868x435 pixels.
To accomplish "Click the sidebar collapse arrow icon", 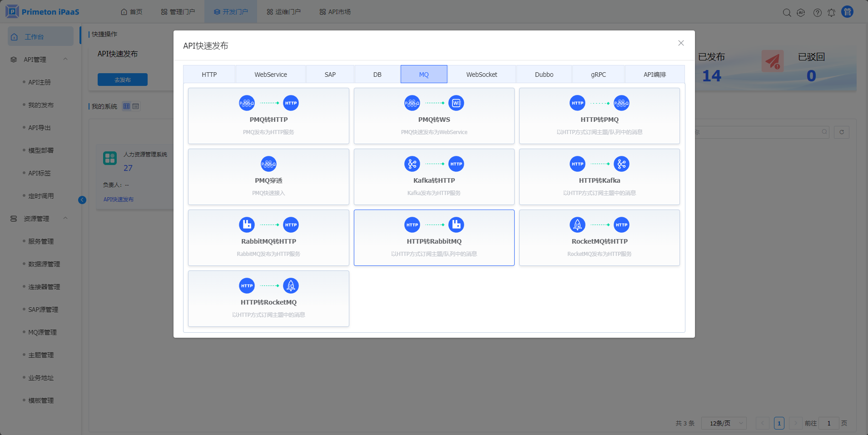I will click(x=82, y=200).
